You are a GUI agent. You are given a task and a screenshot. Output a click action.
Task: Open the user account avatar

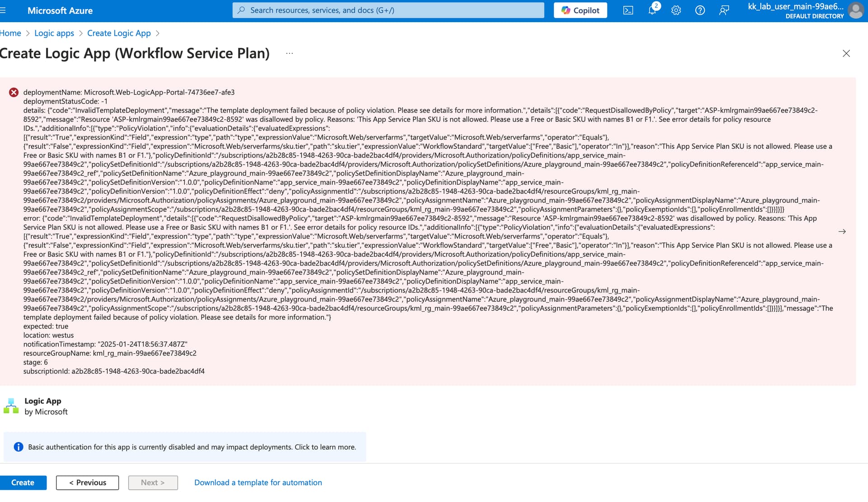855,10
